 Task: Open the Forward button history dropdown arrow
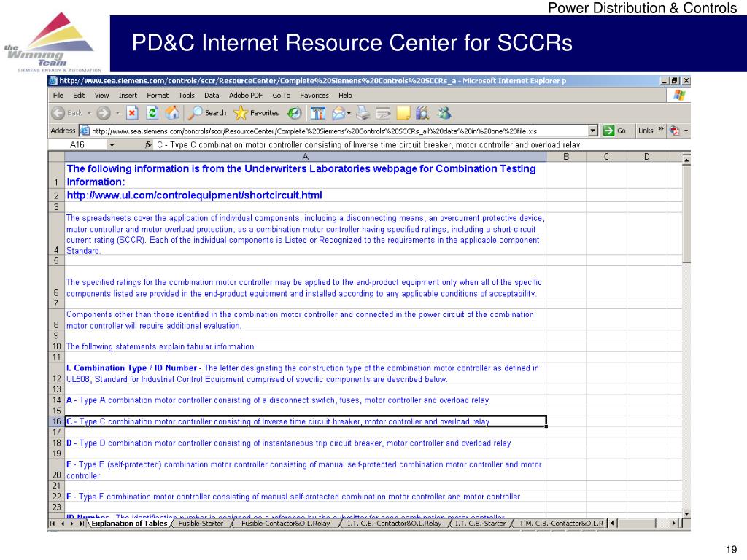pyautogui.click(x=117, y=113)
